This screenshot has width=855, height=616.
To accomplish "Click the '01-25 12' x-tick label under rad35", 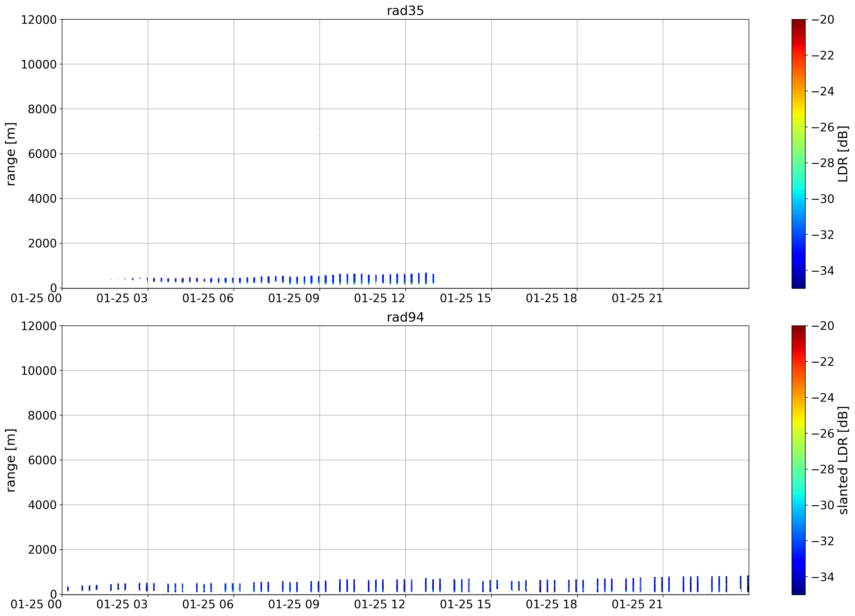I will (x=380, y=298).
